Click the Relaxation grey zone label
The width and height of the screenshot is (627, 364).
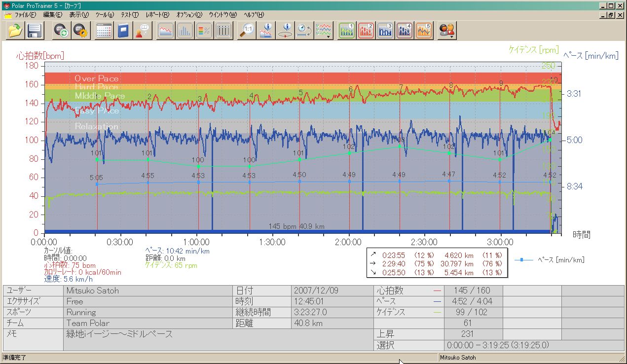click(97, 126)
